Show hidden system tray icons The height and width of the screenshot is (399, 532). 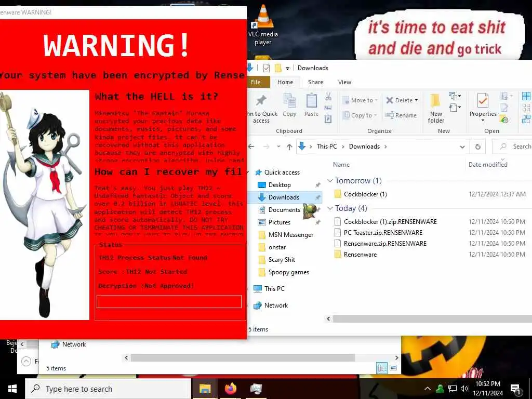point(428,389)
